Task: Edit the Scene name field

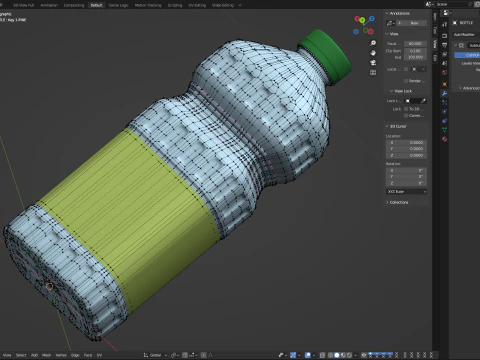Action: 452,4
